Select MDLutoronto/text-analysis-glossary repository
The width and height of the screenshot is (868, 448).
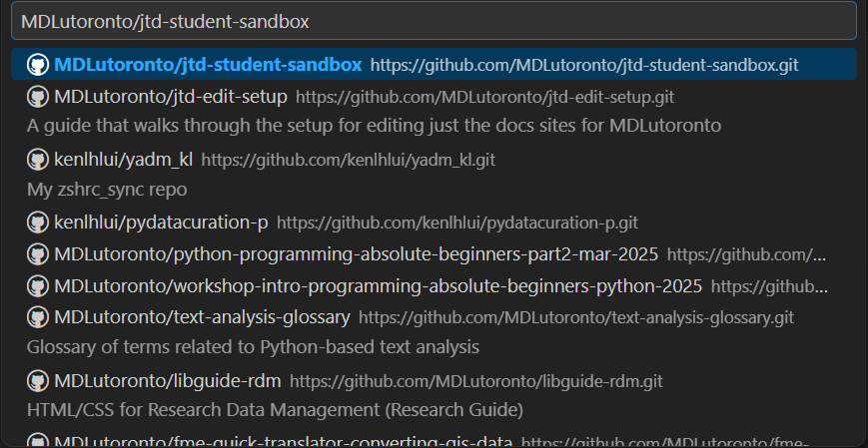(x=202, y=318)
